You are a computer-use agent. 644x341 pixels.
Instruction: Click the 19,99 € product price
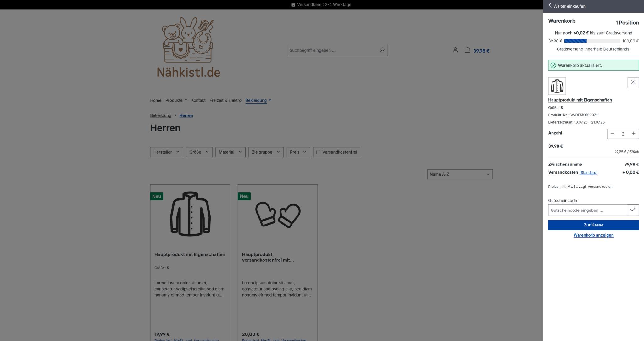[x=162, y=334]
